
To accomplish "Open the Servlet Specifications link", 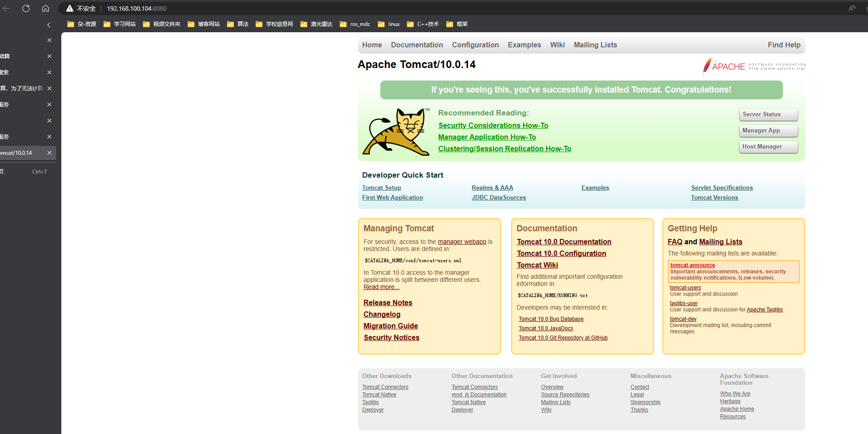I will pos(722,188).
